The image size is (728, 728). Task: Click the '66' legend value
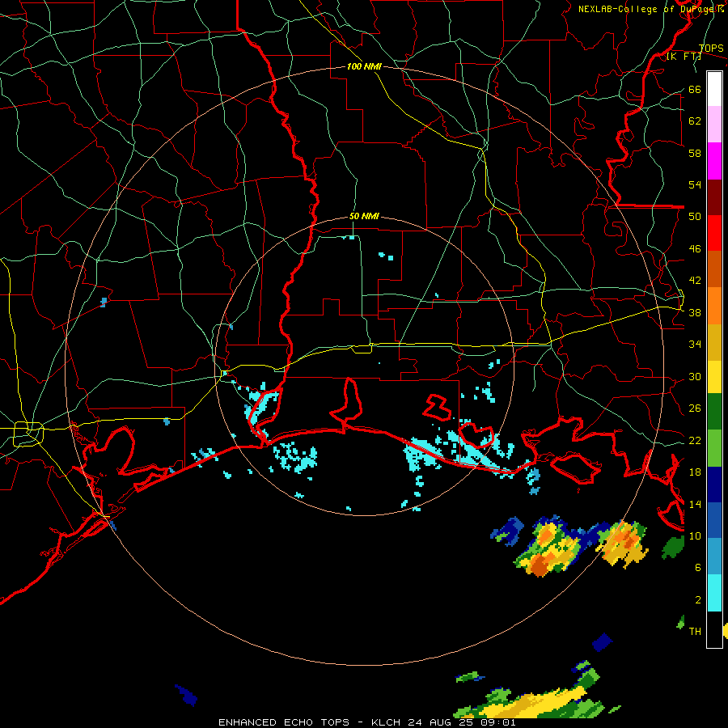(x=695, y=90)
